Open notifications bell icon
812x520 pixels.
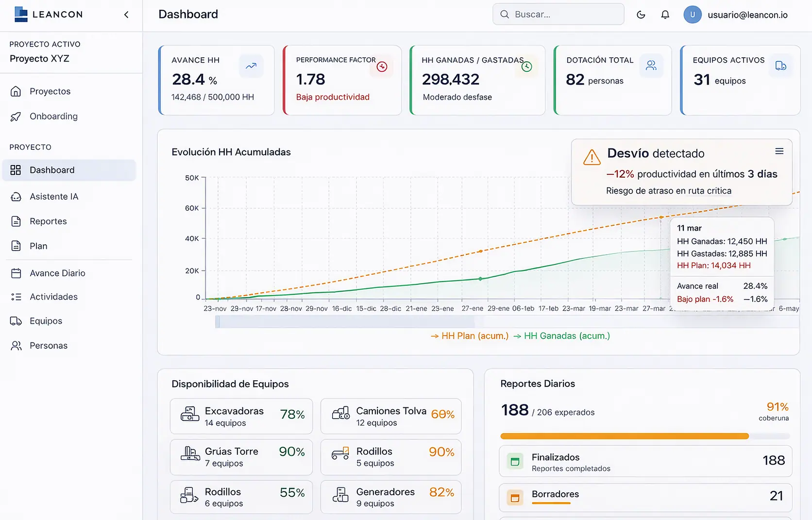[x=665, y=15]
